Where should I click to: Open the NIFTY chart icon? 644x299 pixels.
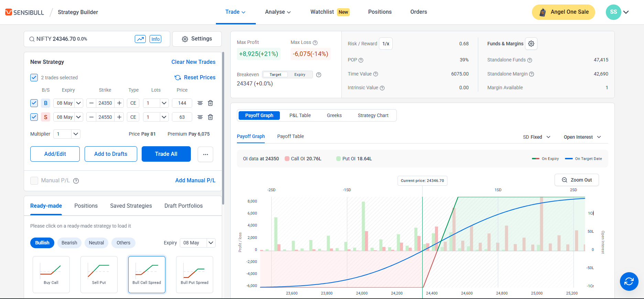pyautogui.click(x=140, y=39)
